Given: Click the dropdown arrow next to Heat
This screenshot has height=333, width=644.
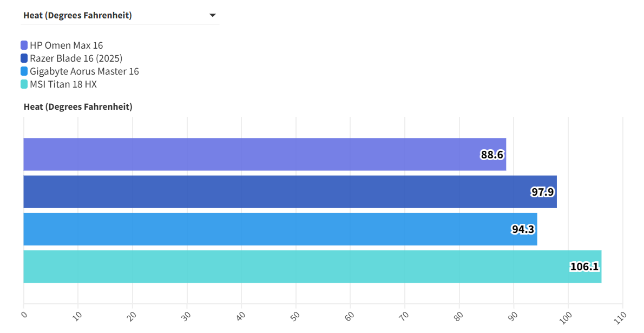Looking at the screenshot, I should tap(213, 15).
